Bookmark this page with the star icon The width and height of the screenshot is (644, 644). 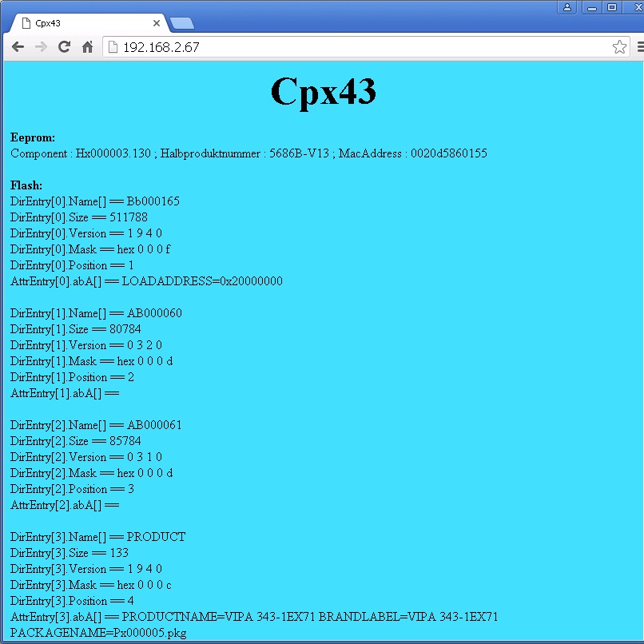619,47
